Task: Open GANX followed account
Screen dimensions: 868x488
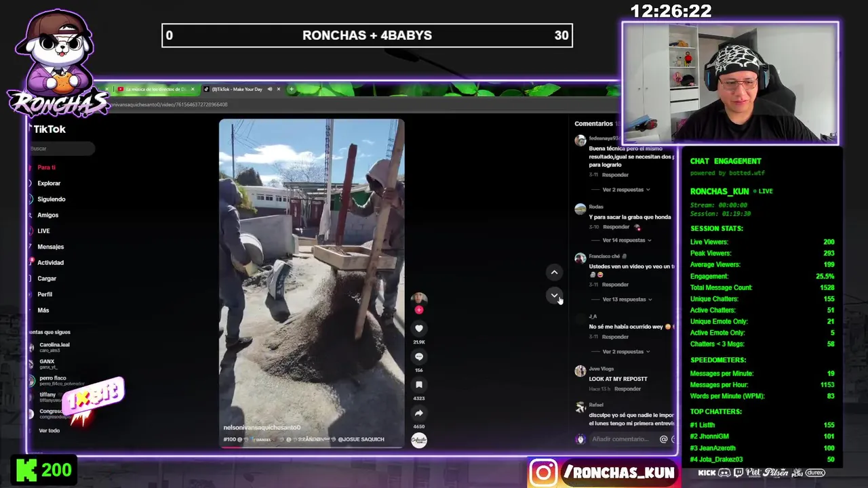Action: tap(46, 364)
